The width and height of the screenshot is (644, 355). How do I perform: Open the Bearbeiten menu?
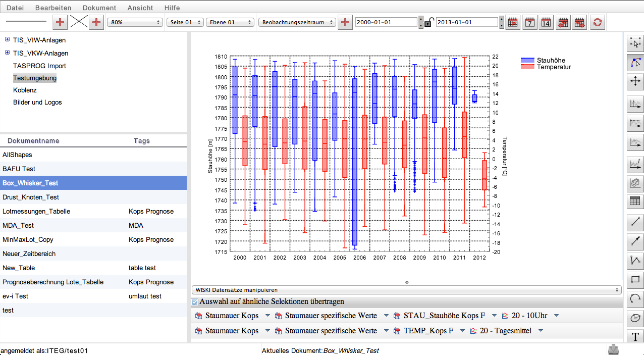point(53,8)
